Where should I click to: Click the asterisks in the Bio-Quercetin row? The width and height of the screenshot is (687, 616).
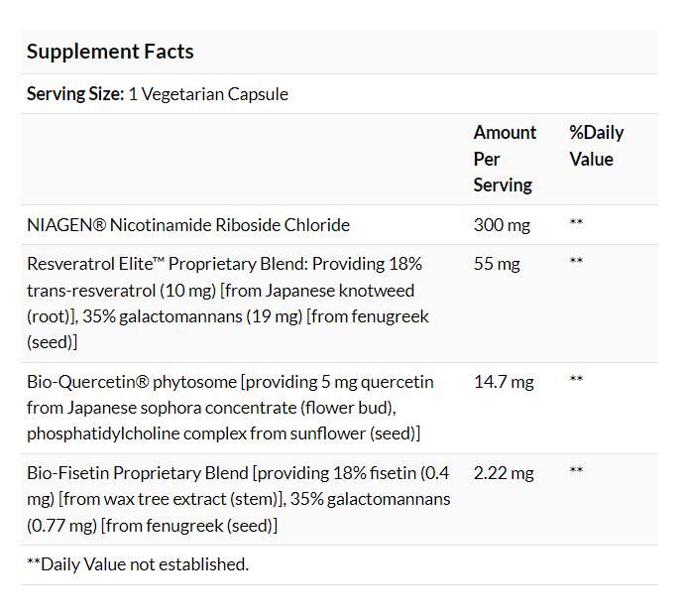[x=576, y=381]
